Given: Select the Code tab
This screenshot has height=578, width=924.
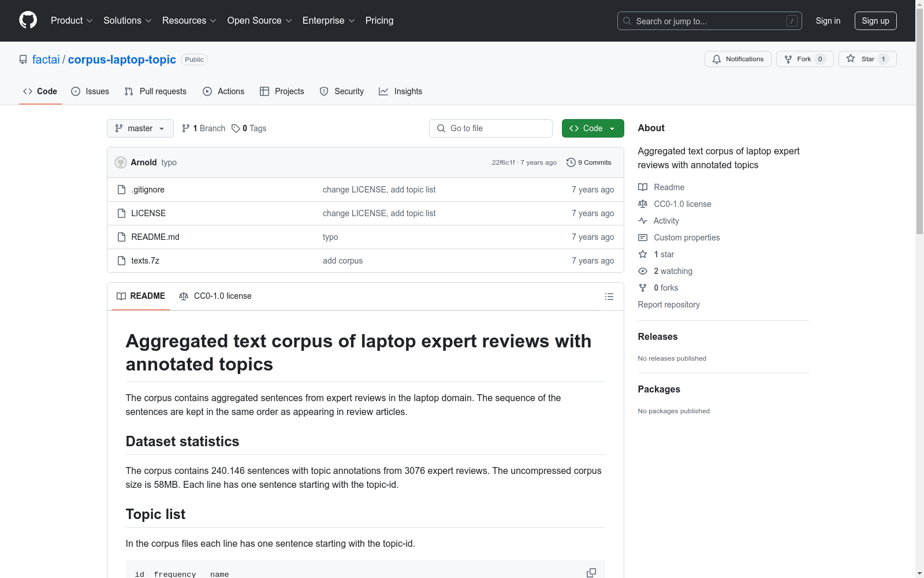Looking at the screenshot, I should 40,91.
